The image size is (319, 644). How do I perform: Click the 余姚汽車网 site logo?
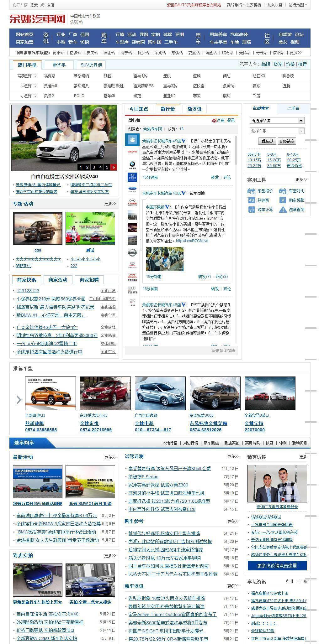pyautogui.click(x=37, y=19)
